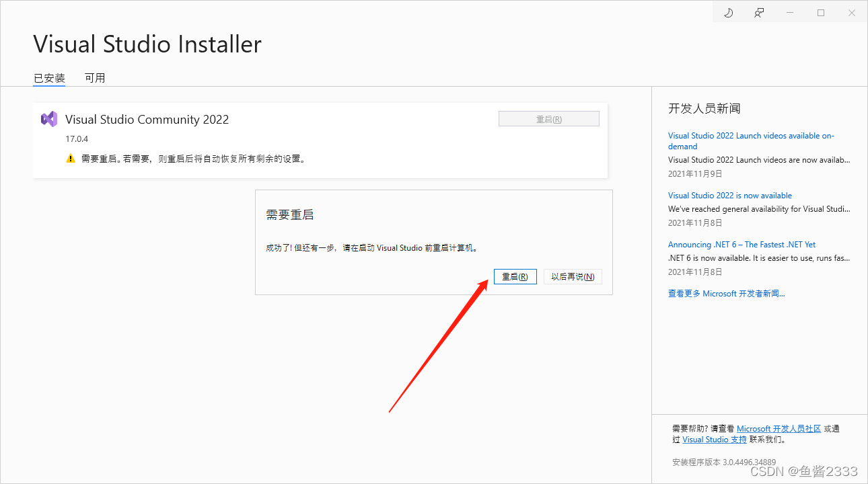
Task: Click the 'We've reached general availability' summary
Action: coord(759,209)
